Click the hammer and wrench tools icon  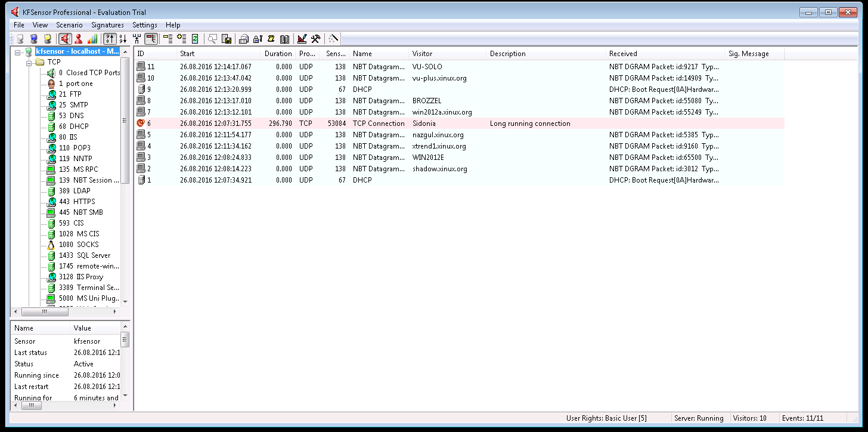coord(316,39)
